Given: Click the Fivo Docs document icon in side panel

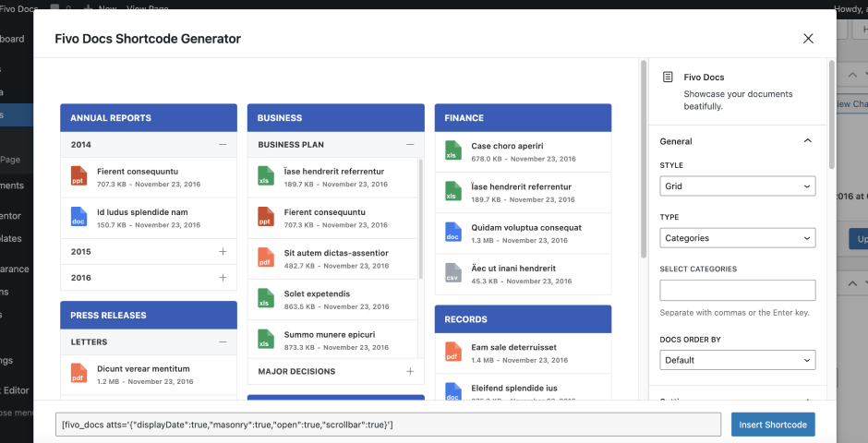Looking at the screenshot, I should 669,77.
